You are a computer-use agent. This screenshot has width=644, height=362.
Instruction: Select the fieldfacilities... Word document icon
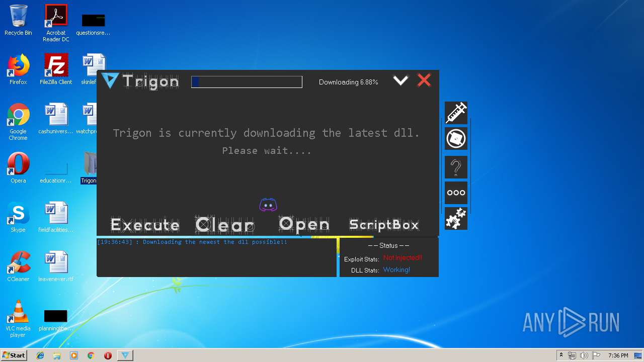tap(56, 217)
